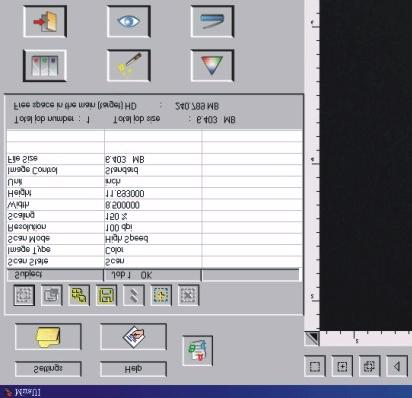
Task: Click the '11.693000' height value
Action: tap(125, 194)
